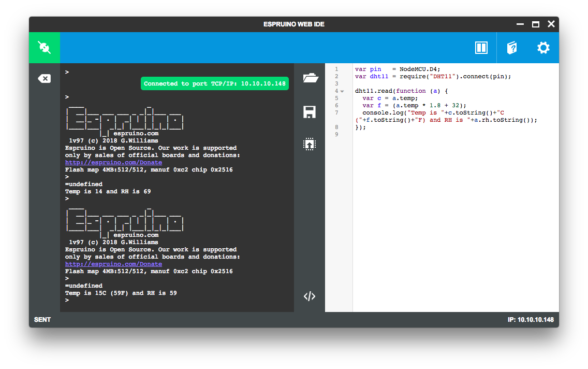This screenshot has width=588, height=369.
Task: Click the closing '});' on line 8
Action: (360, 127)
